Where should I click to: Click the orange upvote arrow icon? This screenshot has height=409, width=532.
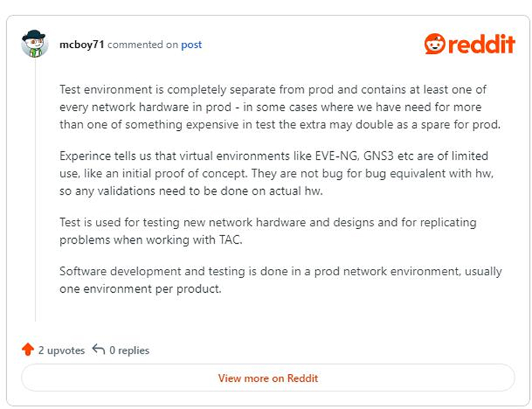[28, 349]
